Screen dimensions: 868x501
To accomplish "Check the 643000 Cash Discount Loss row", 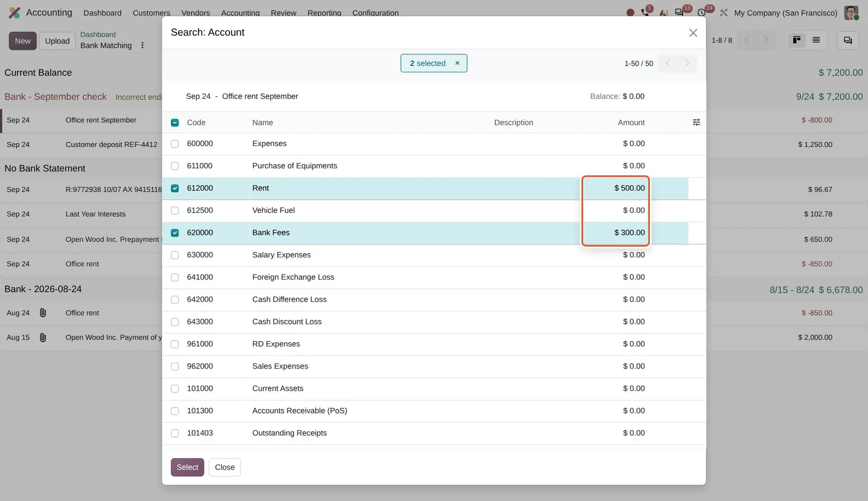I will [x=175, y=322].
